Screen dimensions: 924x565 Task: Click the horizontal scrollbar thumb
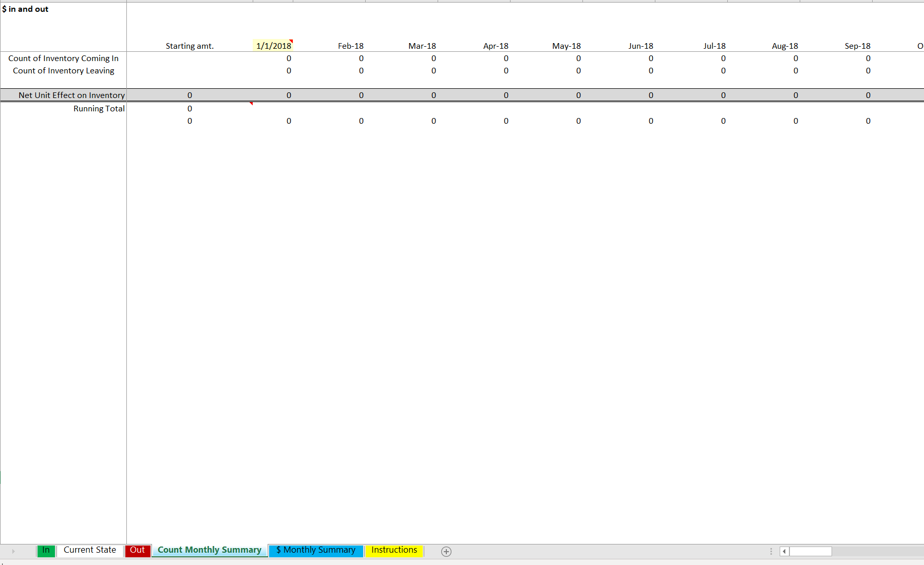tap(810, 551)
